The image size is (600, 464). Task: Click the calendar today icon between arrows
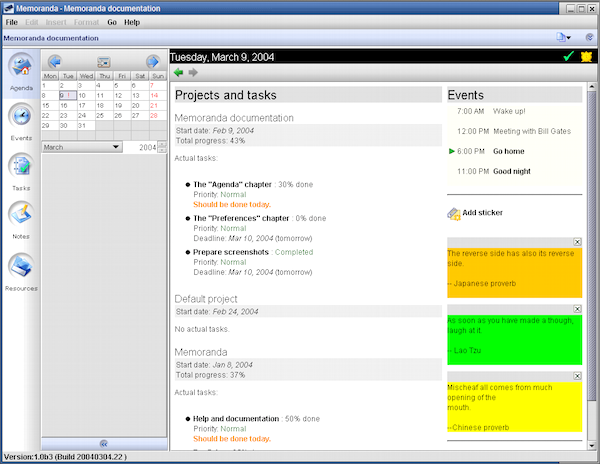coord(104,62)
